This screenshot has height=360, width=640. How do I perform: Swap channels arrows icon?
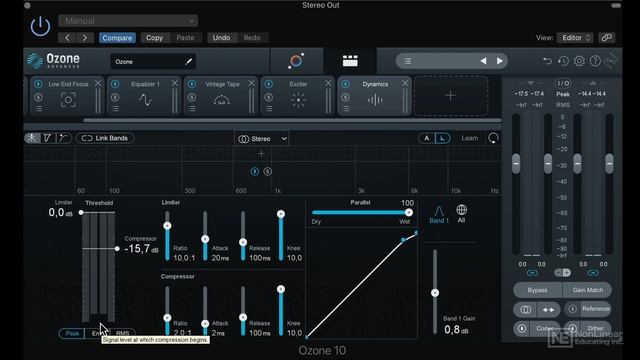click(548, 310)
